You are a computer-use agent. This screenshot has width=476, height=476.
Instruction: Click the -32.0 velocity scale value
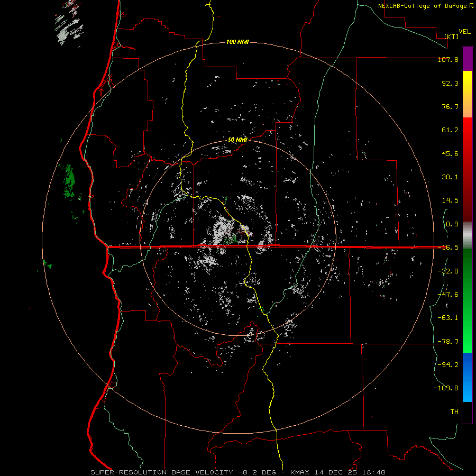(x=448, y=271)
